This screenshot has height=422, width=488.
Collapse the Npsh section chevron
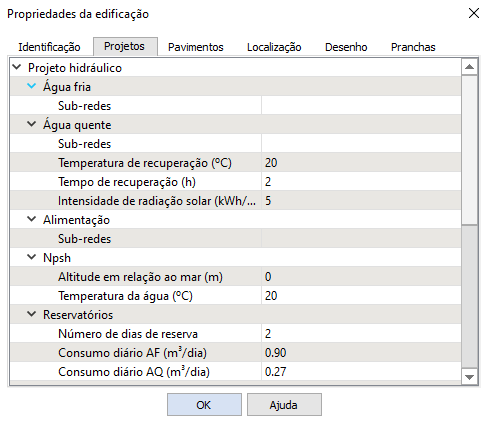pos(31,257)
